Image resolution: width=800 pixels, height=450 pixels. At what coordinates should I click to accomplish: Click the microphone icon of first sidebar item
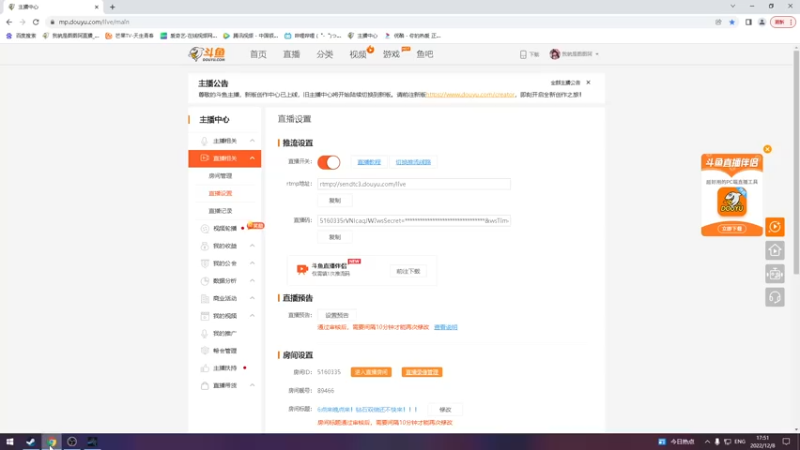point(204,141)
